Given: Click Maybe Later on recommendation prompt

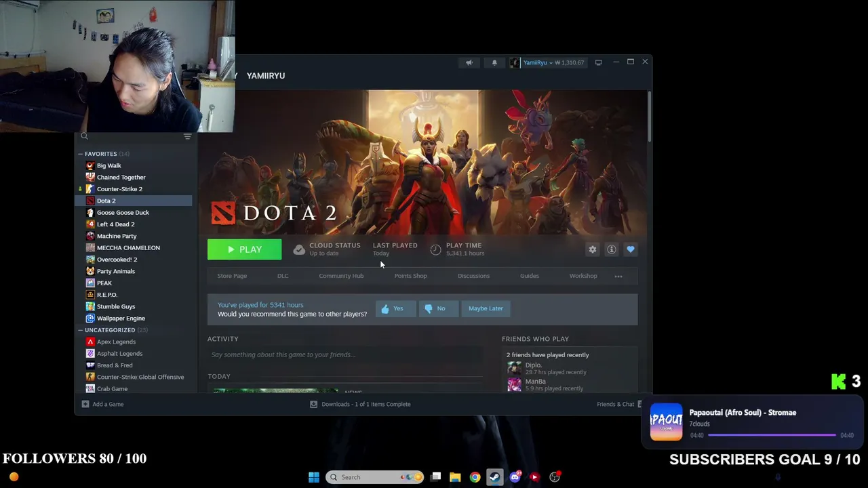Looking at the screenshot, I should (x=486, y=308).
